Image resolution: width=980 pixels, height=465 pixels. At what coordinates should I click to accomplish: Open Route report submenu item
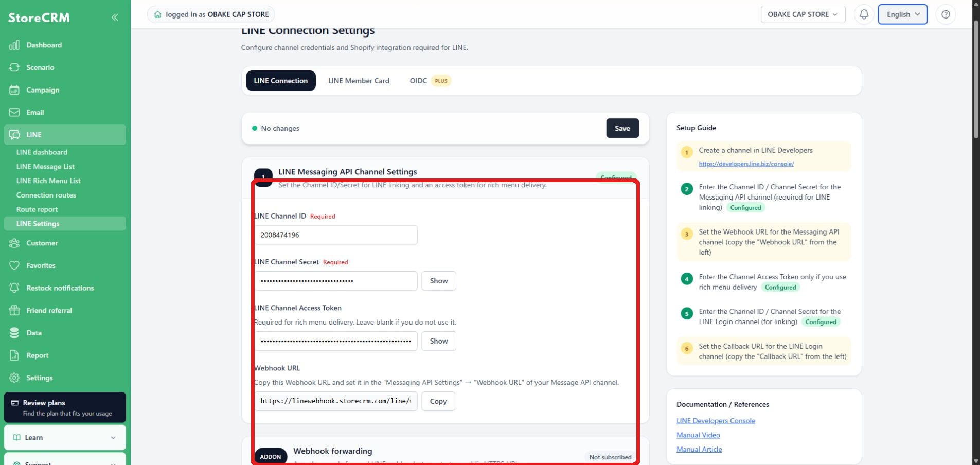click(x=37, y=210)
